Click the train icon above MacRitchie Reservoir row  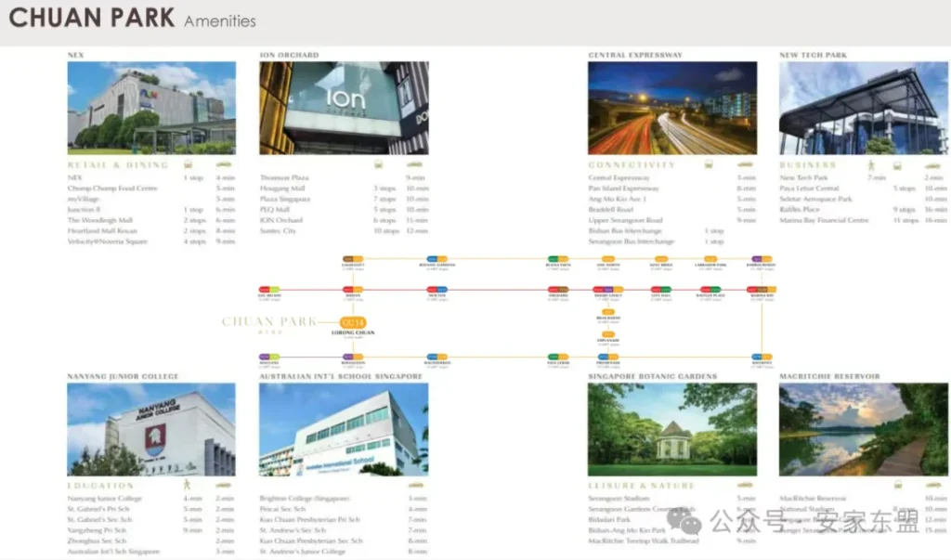coord(898,484)
